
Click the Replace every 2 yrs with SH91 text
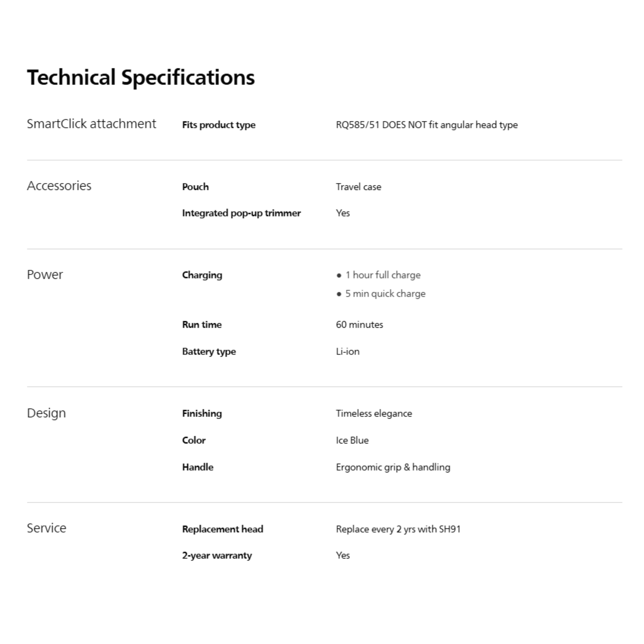click(x=398, y=529)
